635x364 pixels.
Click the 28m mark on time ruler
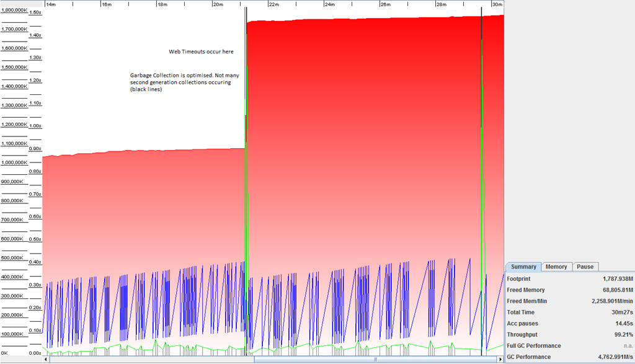pyautogui.click(x=441, y=4)
